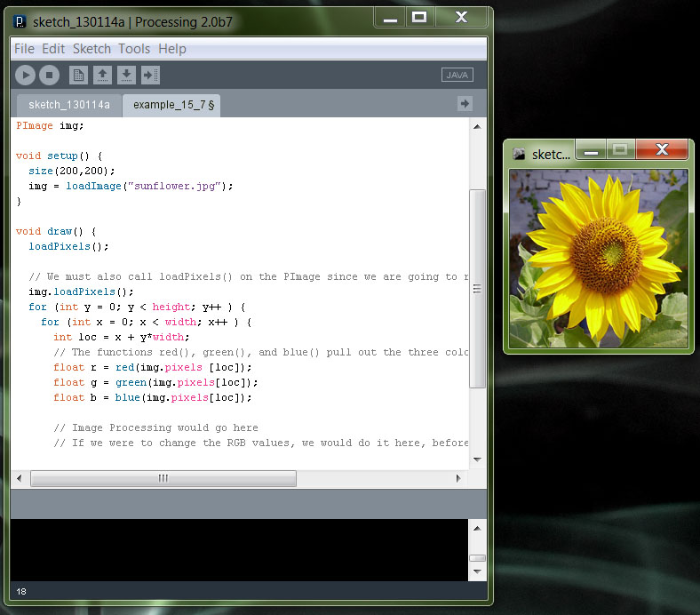Image resolution: width=700 pixels, height=615 pixels.
Task: Open the JAVA mode selector
Action: tap(457, 76)
